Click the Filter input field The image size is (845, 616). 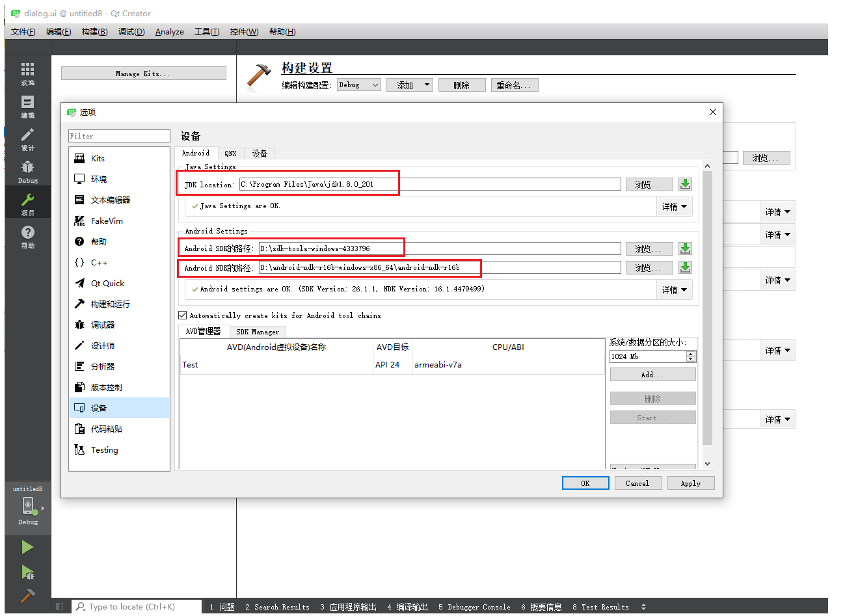pyautogui.click(x=118, y=135)
